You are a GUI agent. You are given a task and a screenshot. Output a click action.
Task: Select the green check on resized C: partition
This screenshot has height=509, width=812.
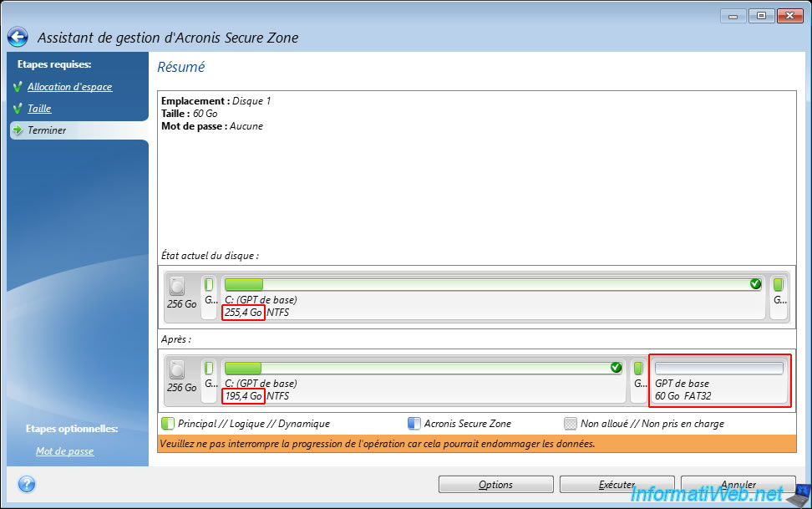[617, 368]
